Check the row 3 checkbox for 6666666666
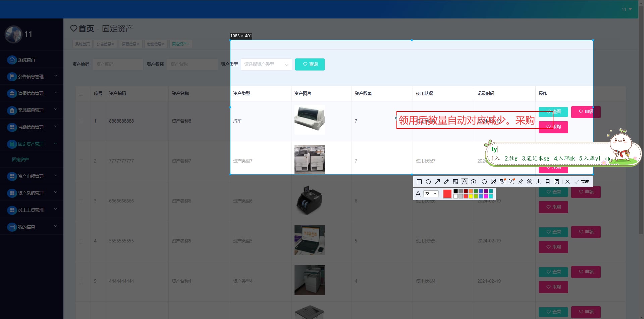The width and height of the screenshot is (644, 319). pos(81,201)
